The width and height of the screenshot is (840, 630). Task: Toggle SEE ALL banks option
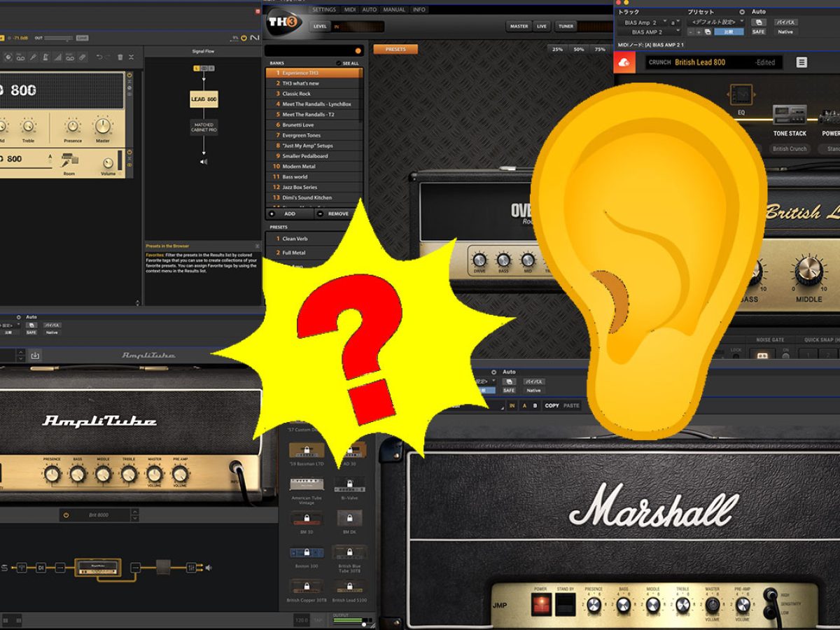click(348, 63)
